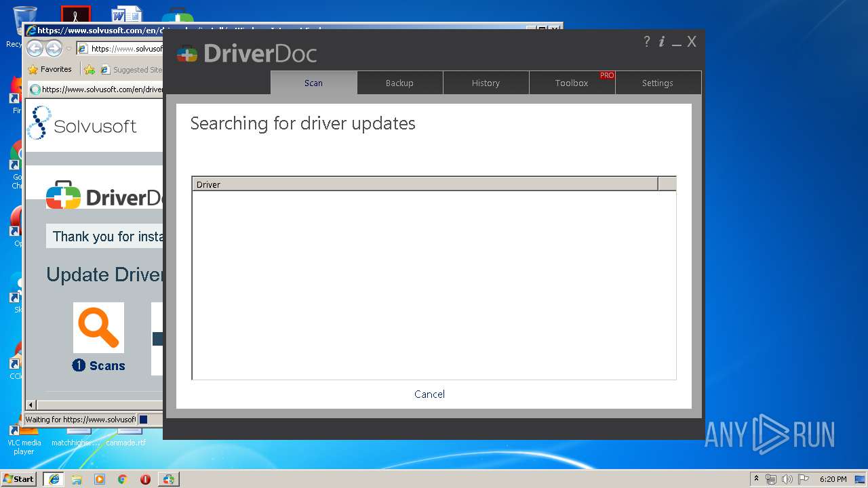Open IE recent pages dropdown arrow
This screenshot has width=868, height=488.
coord(68,49)
